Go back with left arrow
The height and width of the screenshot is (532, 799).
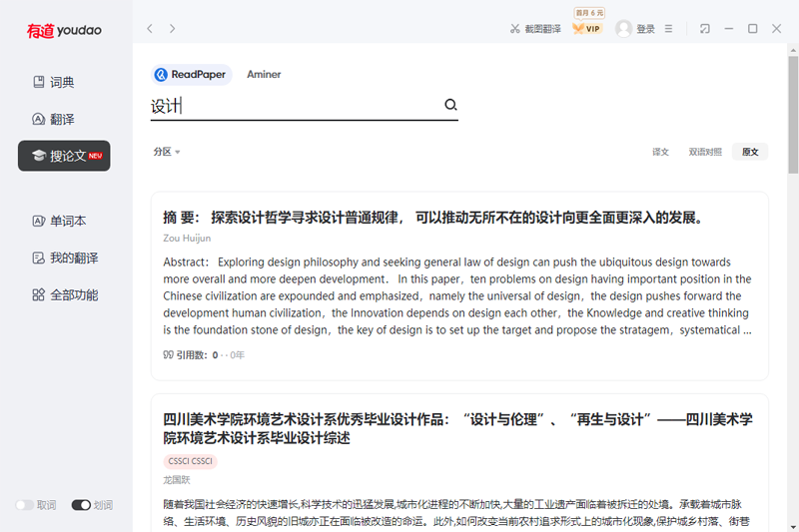coord(150,29)
